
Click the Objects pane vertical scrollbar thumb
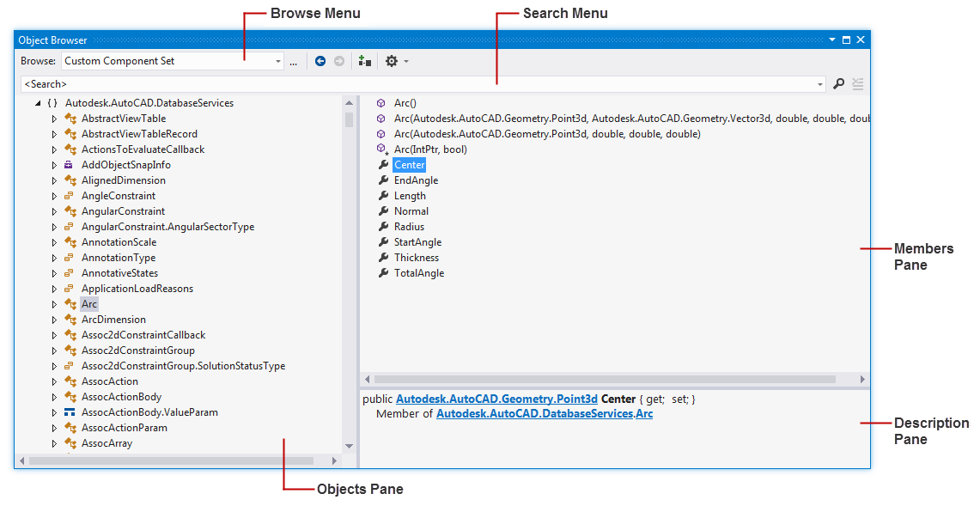pyautogui.click(x=349, y=119)
